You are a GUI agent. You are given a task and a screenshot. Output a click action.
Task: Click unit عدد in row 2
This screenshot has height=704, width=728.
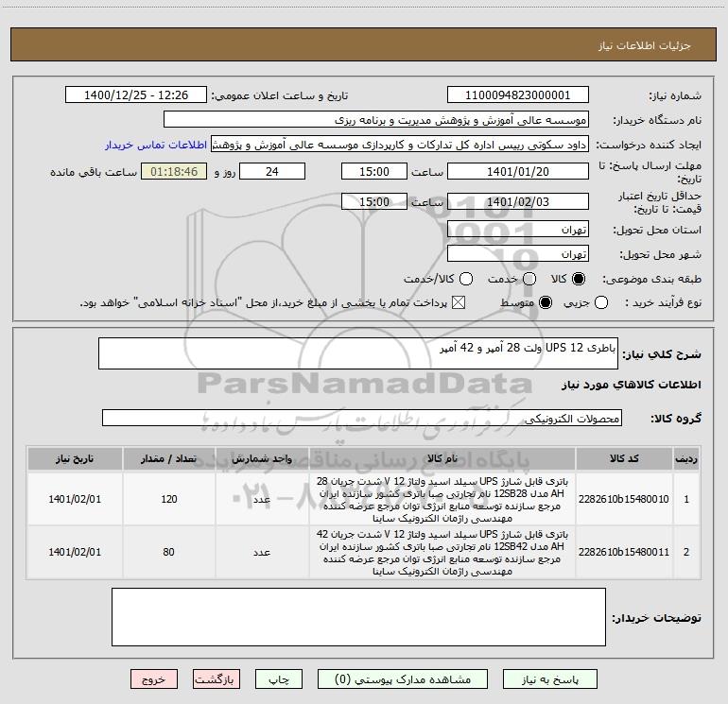click(262, 552)
